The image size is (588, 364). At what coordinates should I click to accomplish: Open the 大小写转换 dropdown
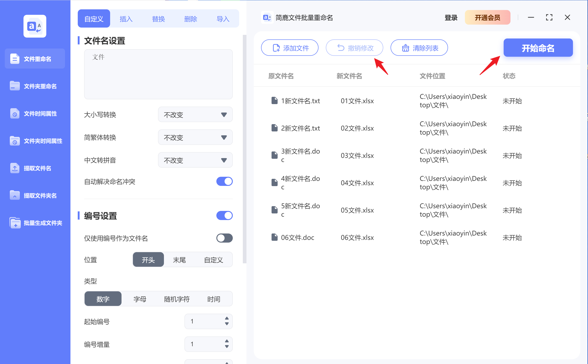point(195,115)
